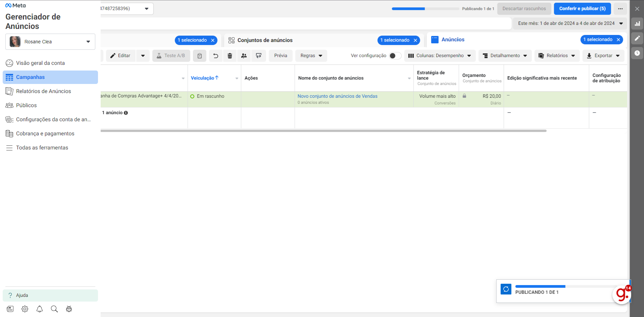Viewport: 644px width, 317px height.
Task: Select Campanhas in sidebar
Action: pos(50,77)
